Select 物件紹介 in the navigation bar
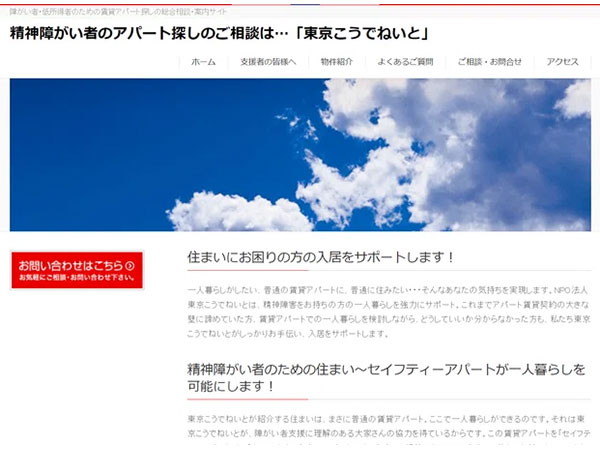This screenshot has width=600, height=450. [336, 61]
